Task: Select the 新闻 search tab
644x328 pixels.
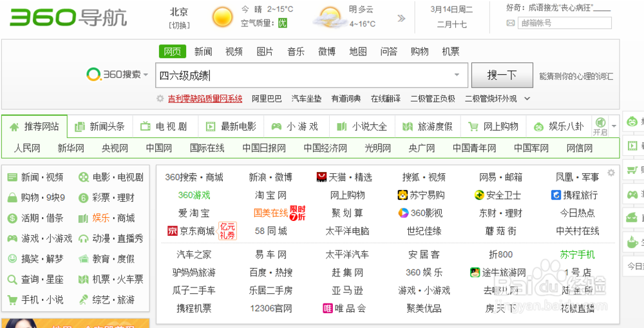Action: coord(204,52)
